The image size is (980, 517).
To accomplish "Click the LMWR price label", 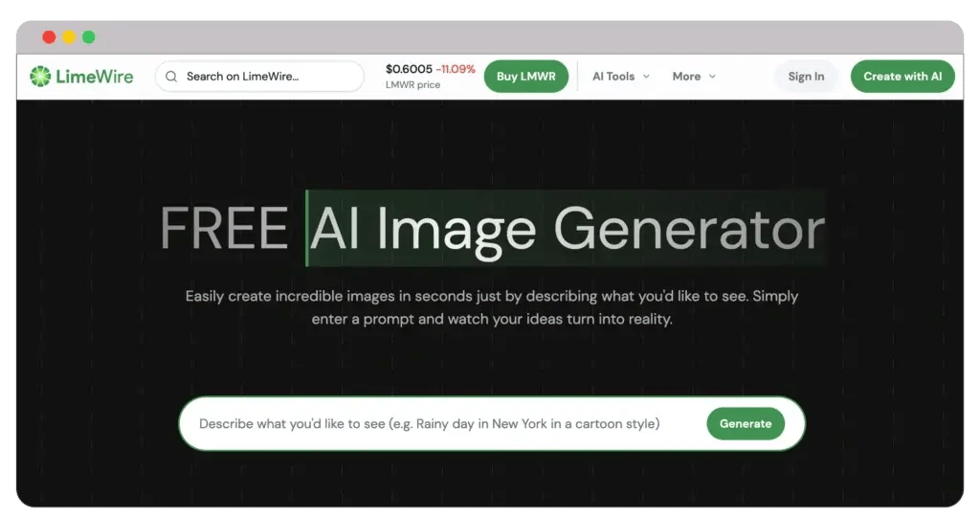I will pos(412,85).
